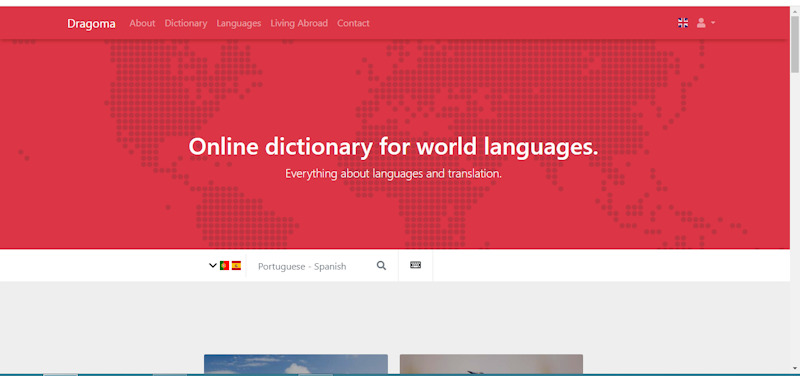The image size is (800, 376).
Task: Open the Contact page
Action: pos(353,23)
